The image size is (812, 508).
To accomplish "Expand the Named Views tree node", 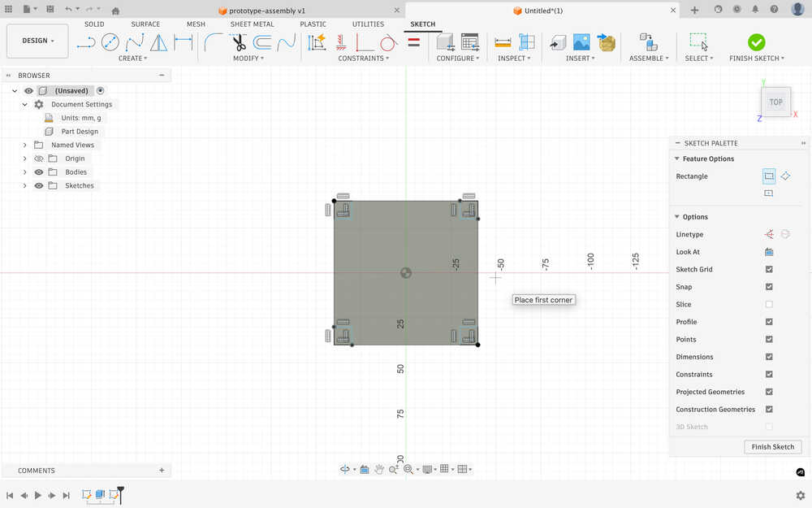I will [25, 145].
